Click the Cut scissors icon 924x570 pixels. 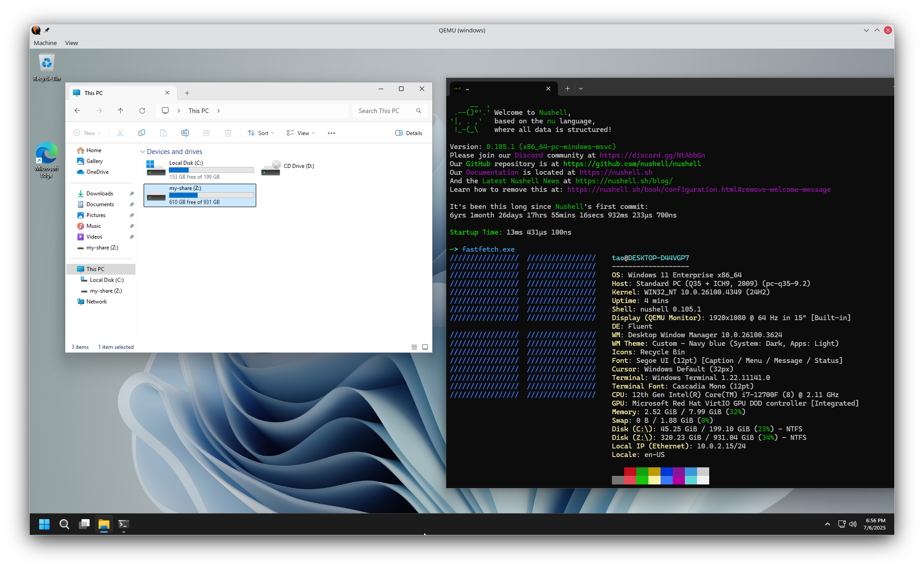coord(120,133)
